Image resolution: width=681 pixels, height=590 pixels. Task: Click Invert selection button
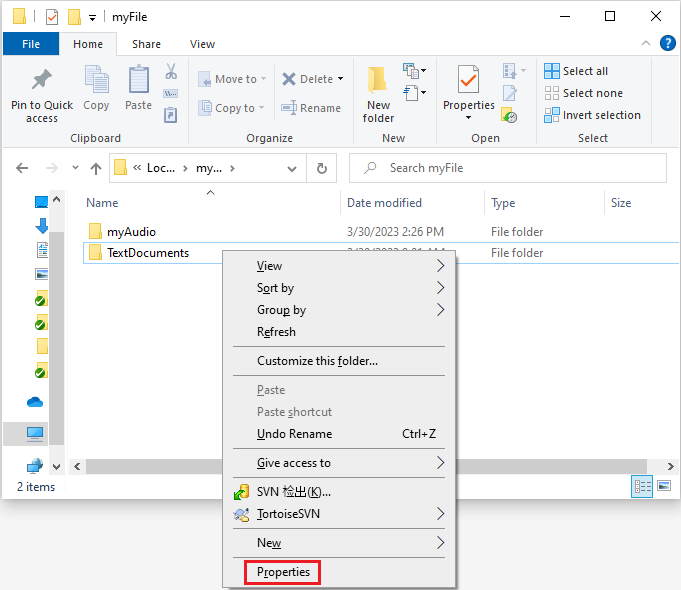(x=592, y=115)
